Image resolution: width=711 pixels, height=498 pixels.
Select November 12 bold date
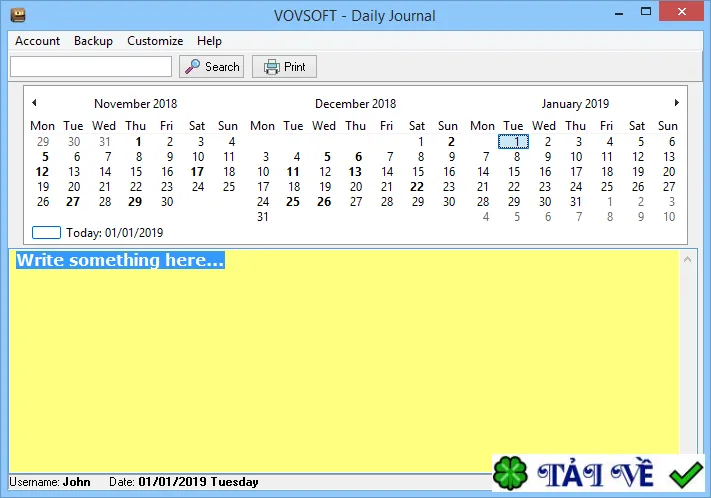coord(42,172)
